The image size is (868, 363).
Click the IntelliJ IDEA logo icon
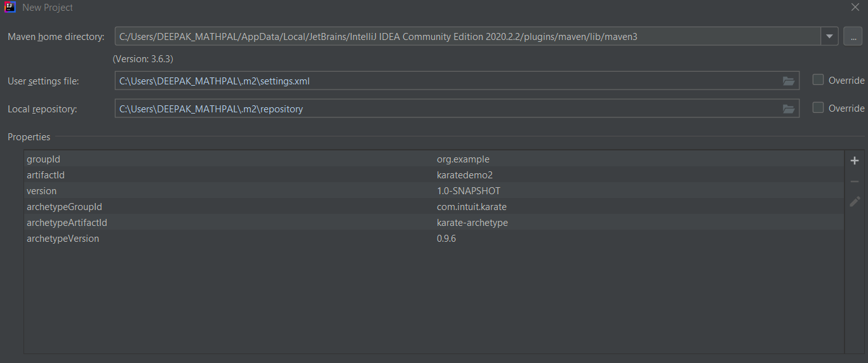tap(10, 8)
